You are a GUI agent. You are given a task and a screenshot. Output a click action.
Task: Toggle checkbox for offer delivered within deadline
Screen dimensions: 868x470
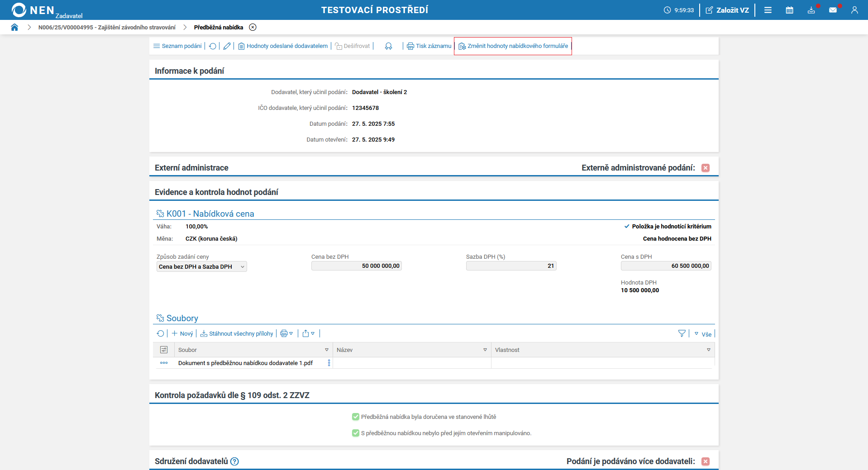356,417
